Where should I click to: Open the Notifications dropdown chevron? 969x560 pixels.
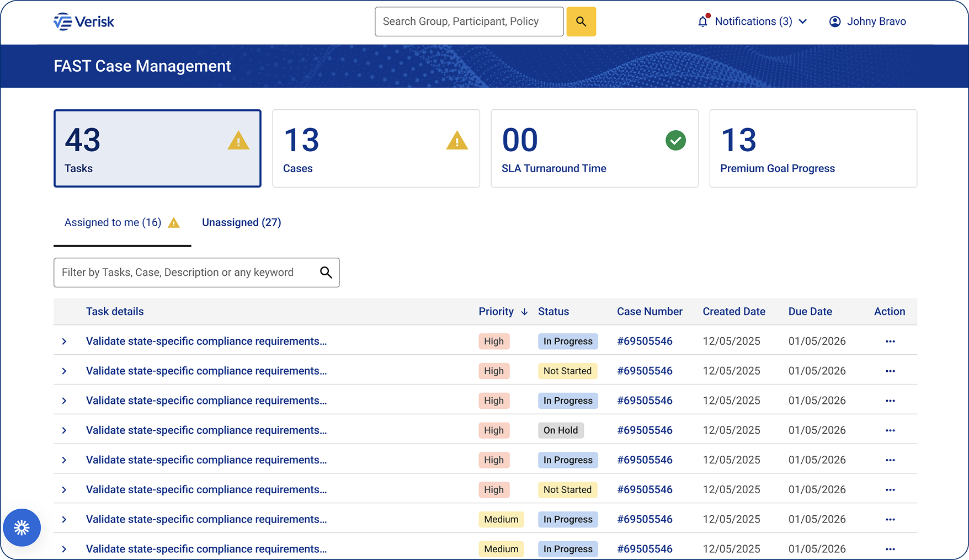[803, 22]
